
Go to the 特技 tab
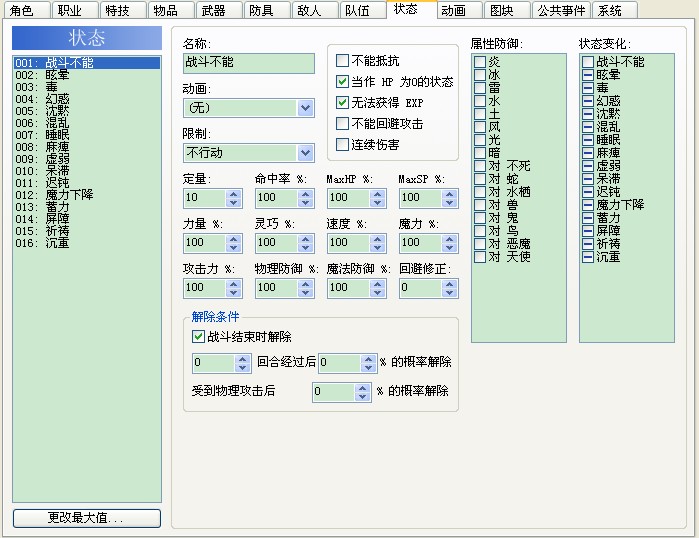coord(123,10)
